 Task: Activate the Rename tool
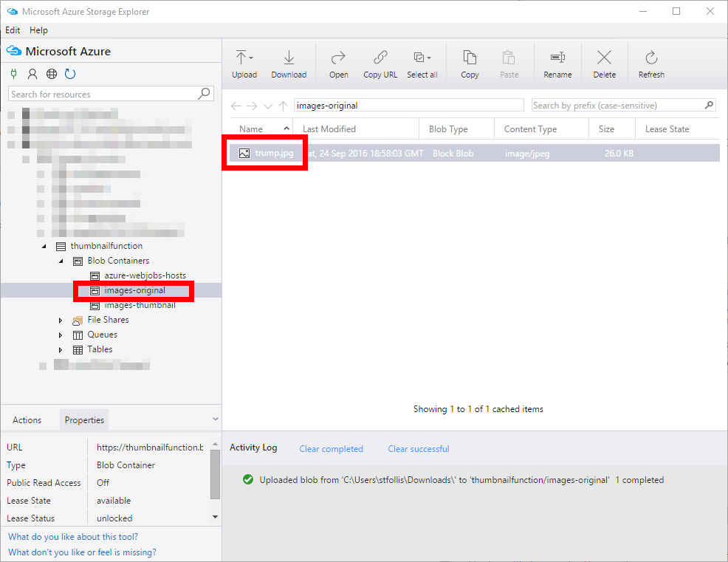click(x=557, y=63)
